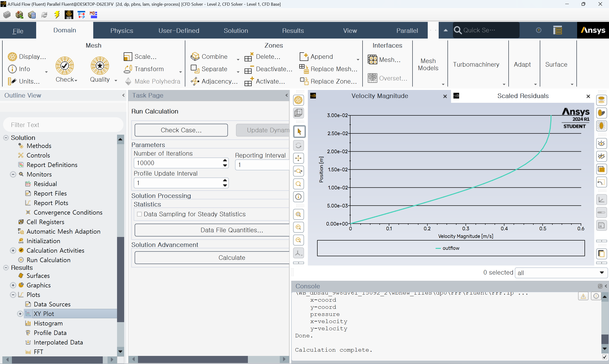This screenshot has height=364, width=609.
Task: Select Residual in the outline tree
Action: point(45,184)
